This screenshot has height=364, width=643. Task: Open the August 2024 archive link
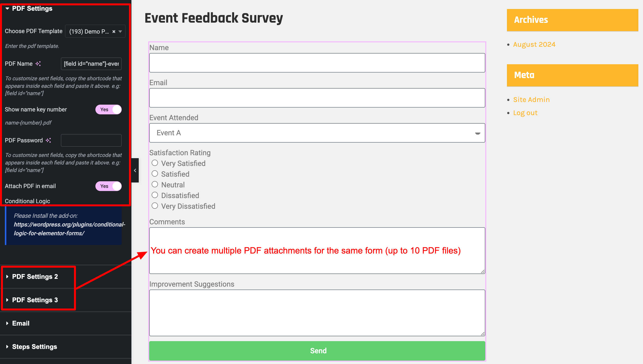click(534, 44)
